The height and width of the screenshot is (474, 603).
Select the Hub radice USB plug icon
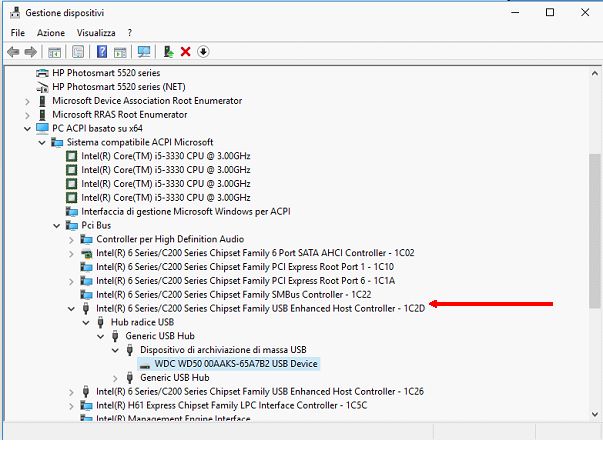pyautogui.click(x=100, y=322)
